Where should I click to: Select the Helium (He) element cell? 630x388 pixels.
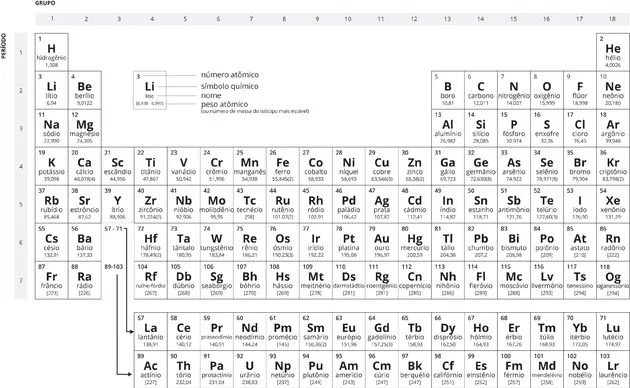point(613,52)
